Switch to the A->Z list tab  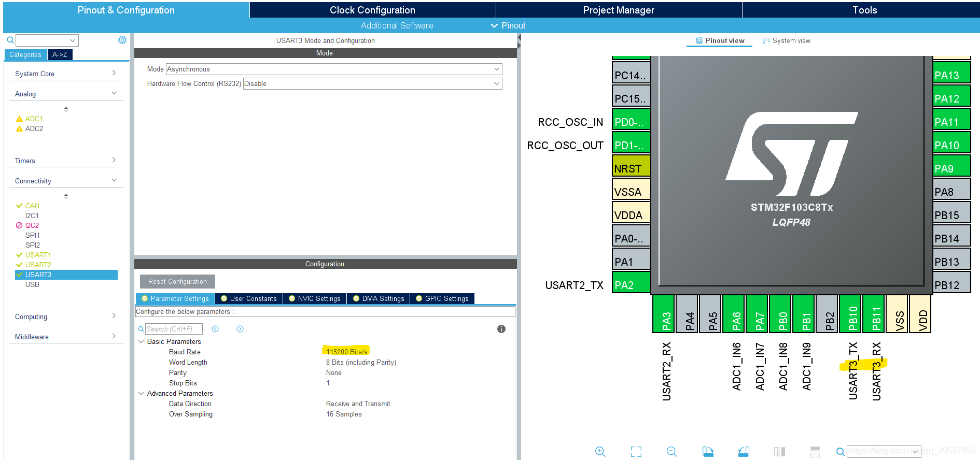point(60,54)
